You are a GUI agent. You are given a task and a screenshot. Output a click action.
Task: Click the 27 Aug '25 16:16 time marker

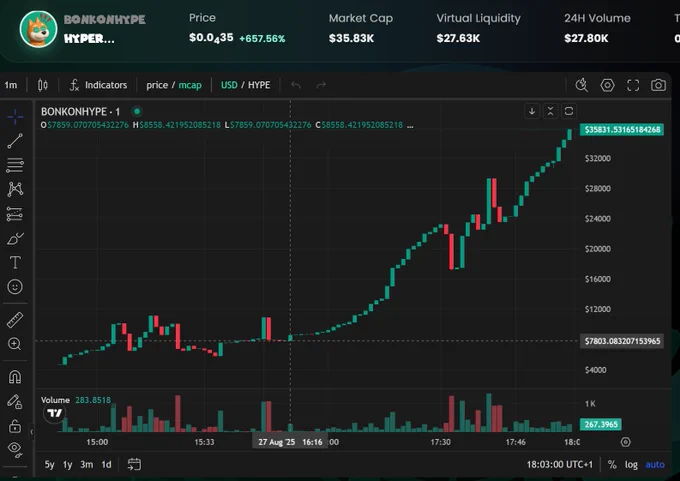290,442
